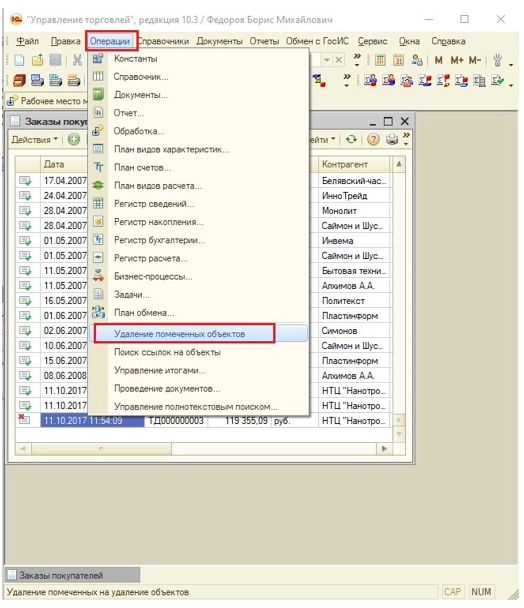Open help with the question mark icon
The height and width of the screenshot is (608, 524).
click(373, 139)
